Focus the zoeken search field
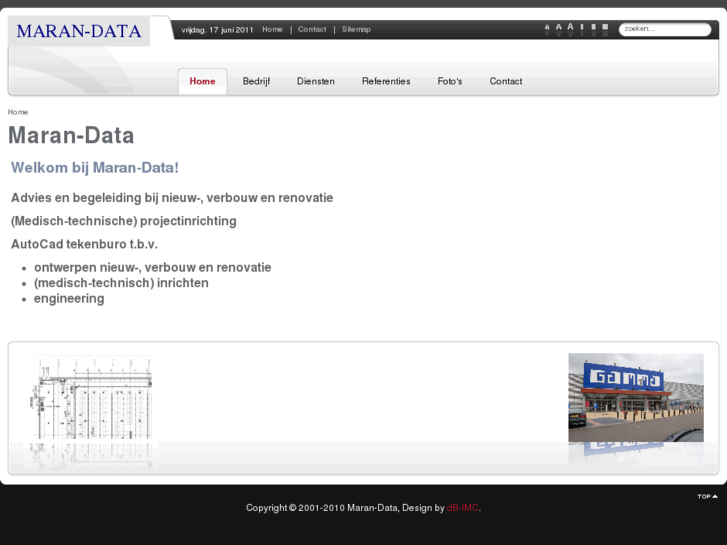The image size is (727, 545). (665, 29)
